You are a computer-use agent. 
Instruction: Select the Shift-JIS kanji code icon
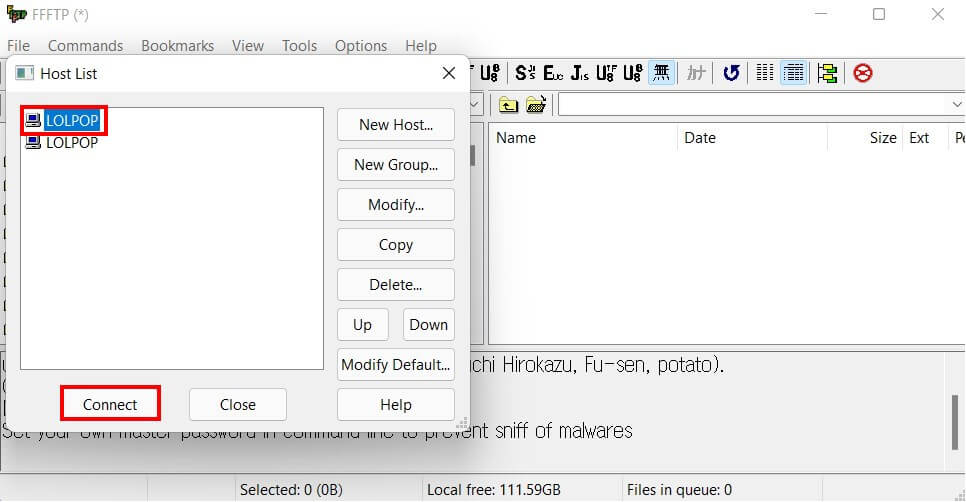click(525, 73)
